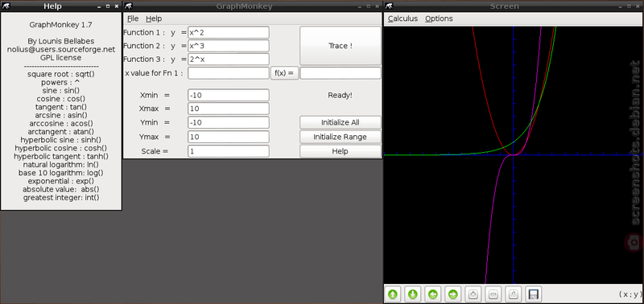Screen dimensions: 644x304
Task: Open the File menu in GraphMonkey
Action: click(133, 18)
